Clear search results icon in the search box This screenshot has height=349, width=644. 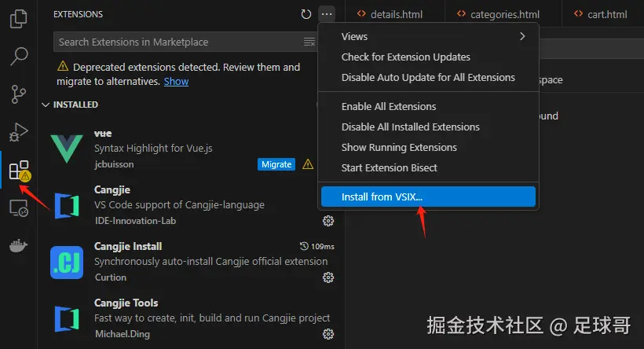(309, 42)
